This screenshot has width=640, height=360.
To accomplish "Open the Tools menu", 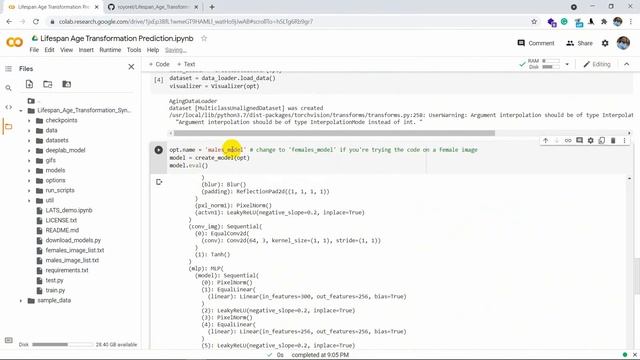I will pyautogui.click(x=134, y=50).
